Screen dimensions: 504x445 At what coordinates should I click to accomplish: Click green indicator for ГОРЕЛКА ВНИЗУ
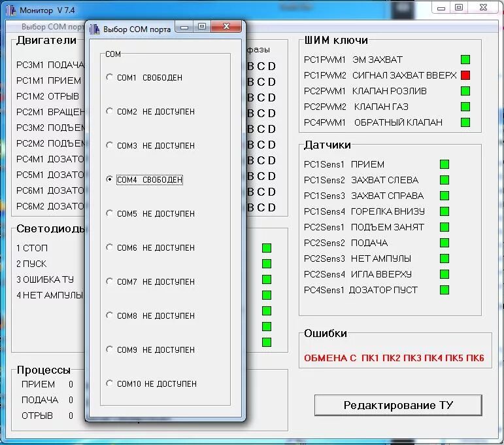[x=445, y=211]
